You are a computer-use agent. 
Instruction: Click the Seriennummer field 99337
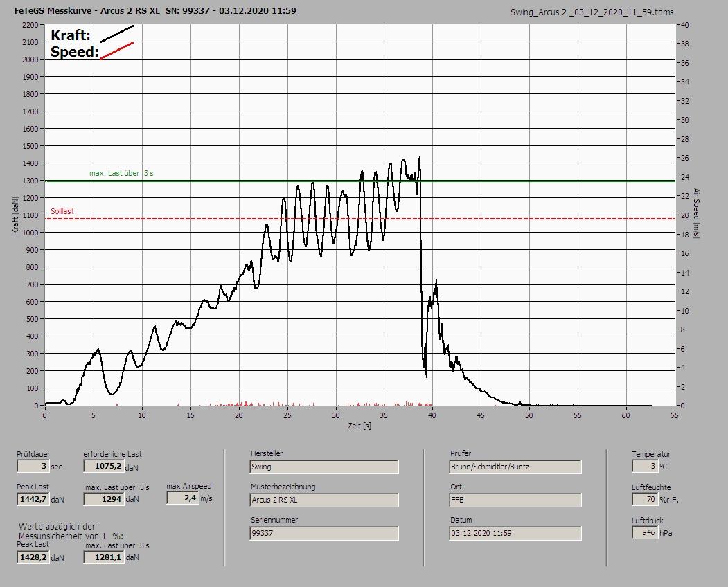tap(324, 533)
